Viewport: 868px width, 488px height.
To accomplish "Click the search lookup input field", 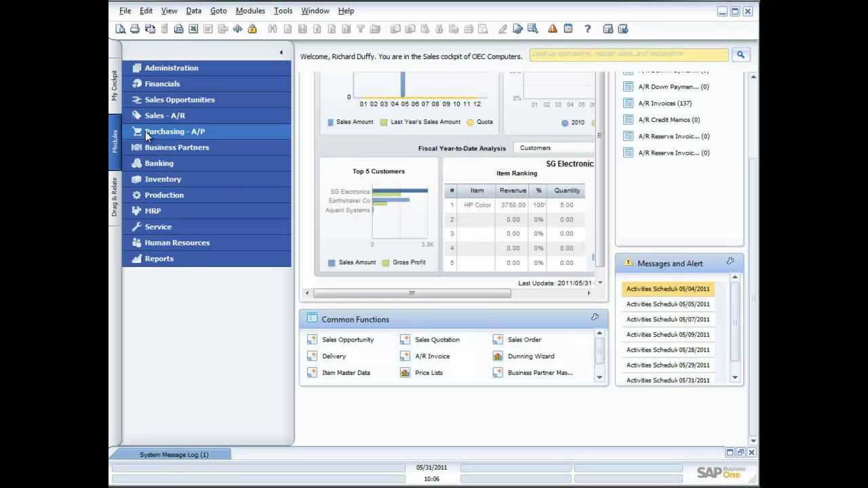I will [x=629, y=54].
